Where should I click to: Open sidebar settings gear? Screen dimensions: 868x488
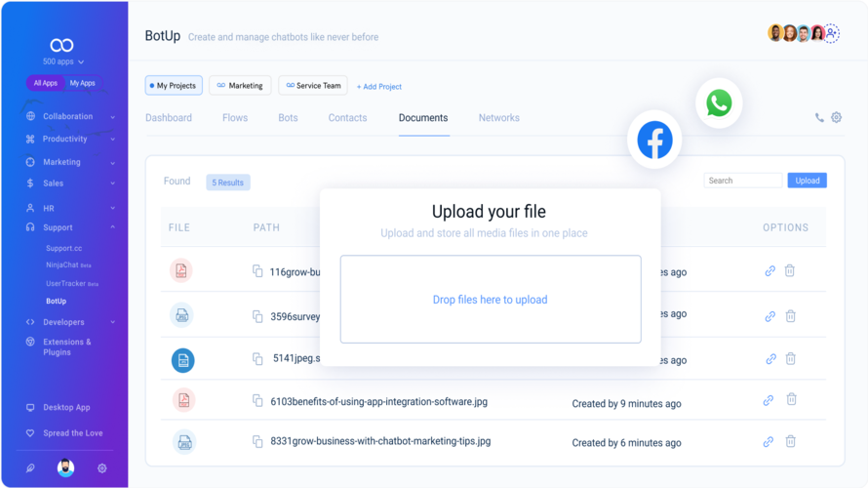[101, 468]
